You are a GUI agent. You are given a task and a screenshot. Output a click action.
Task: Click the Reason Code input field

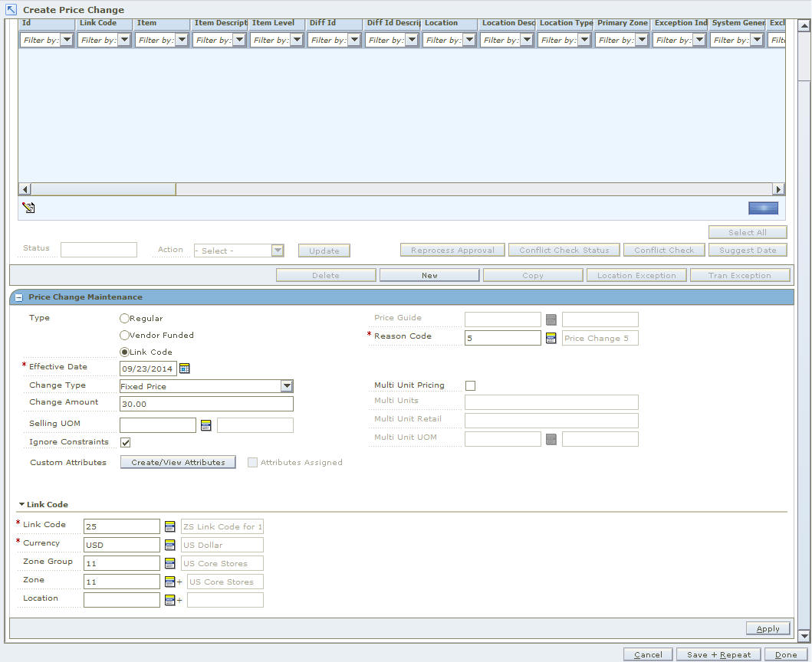coord(502,338)
